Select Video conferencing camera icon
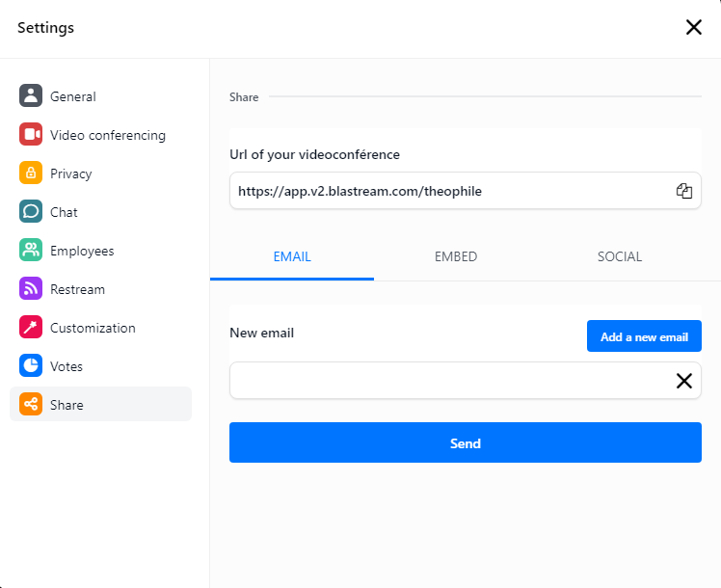The width and height of the screenshot is (721, 588). (x=31, y=134)
